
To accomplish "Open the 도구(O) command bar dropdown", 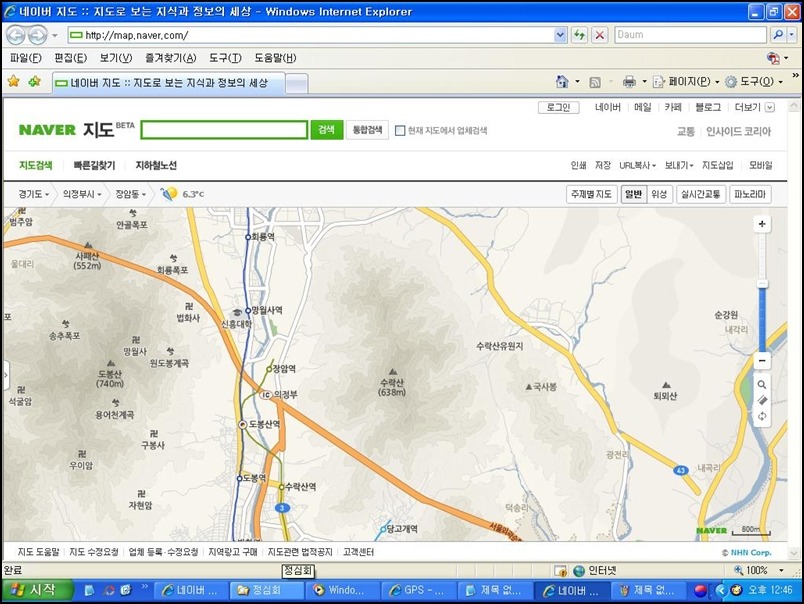I will coord(753,82).
